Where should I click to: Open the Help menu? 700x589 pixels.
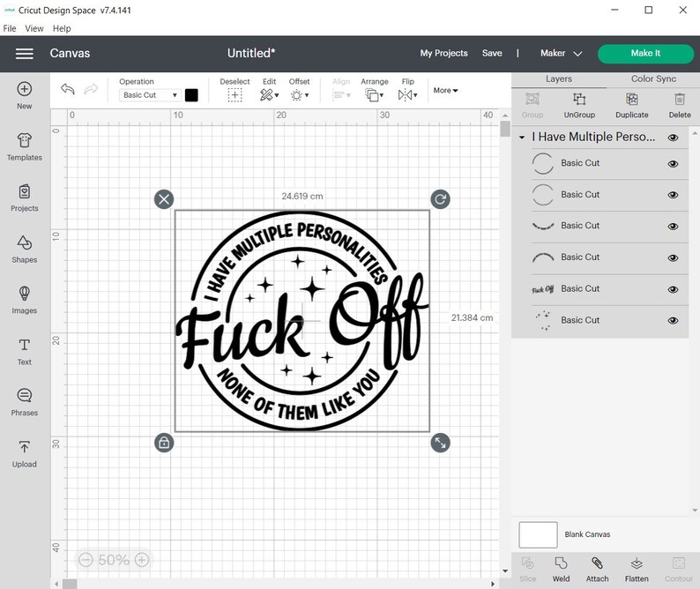pos(62,28)
